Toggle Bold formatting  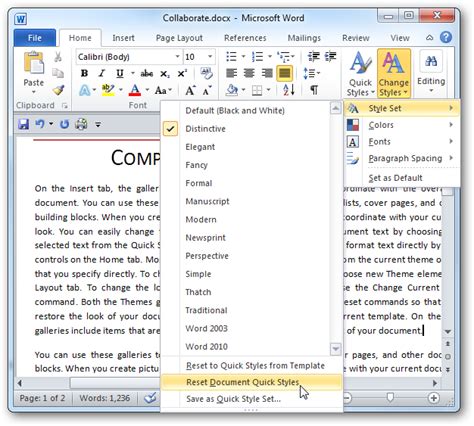pos(85,73)
